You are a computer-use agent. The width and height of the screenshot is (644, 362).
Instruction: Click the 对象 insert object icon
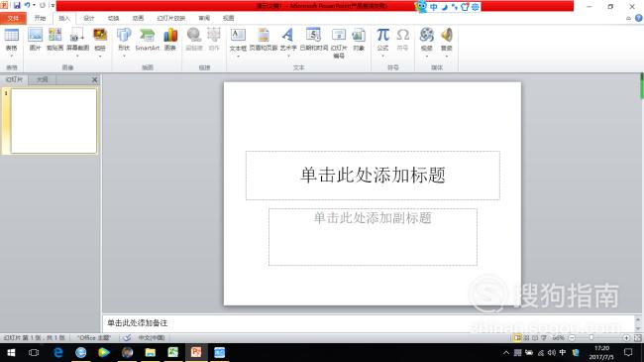[x=359, y=40]
